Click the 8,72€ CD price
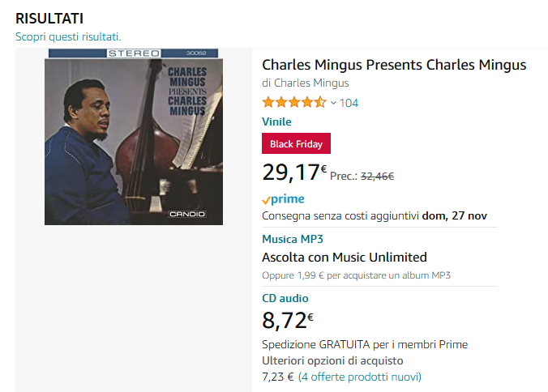 (288, 321)
